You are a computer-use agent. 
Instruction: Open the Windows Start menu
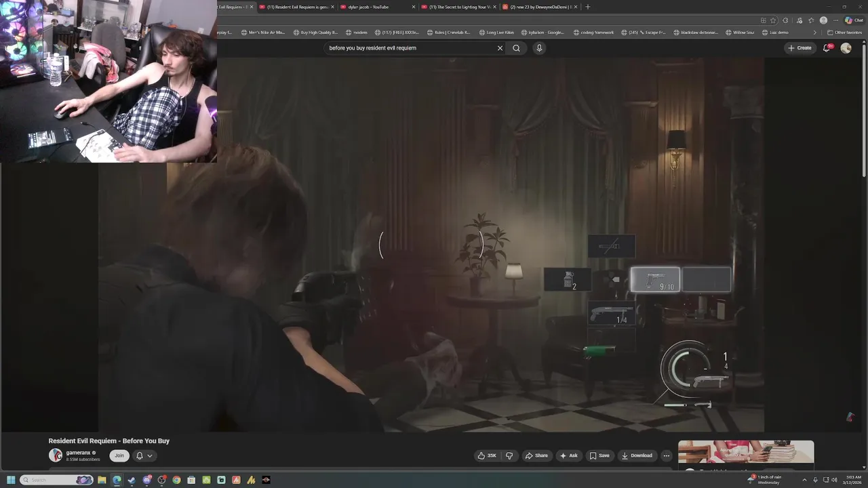point(11,480)
